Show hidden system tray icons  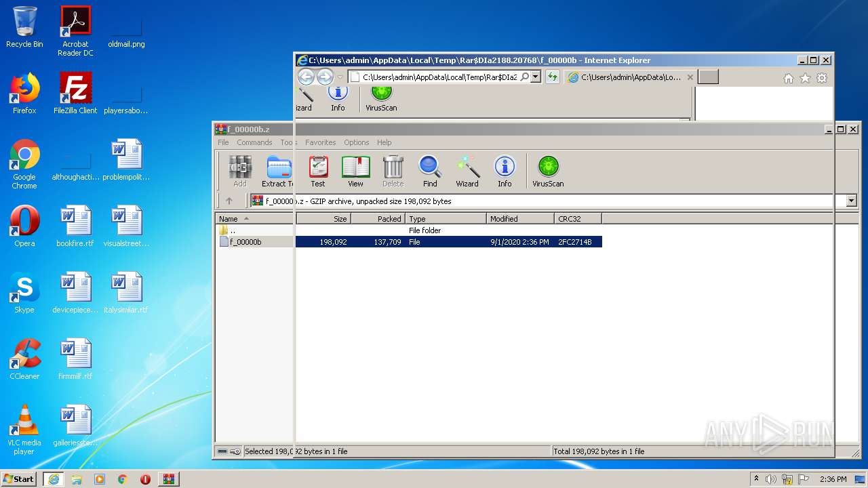pyautogui.click(x=757, y=479)
